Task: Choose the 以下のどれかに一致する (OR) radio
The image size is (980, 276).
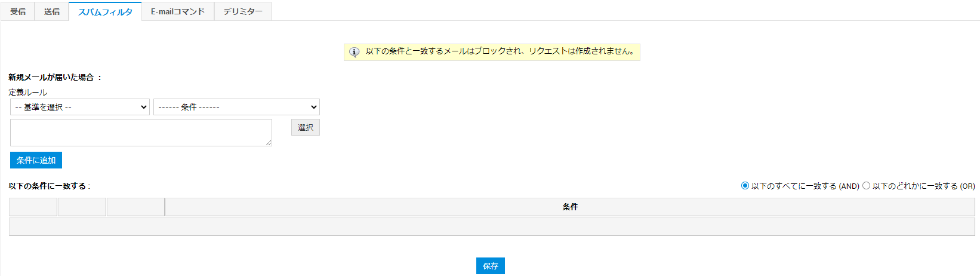Action: [866, 186]
